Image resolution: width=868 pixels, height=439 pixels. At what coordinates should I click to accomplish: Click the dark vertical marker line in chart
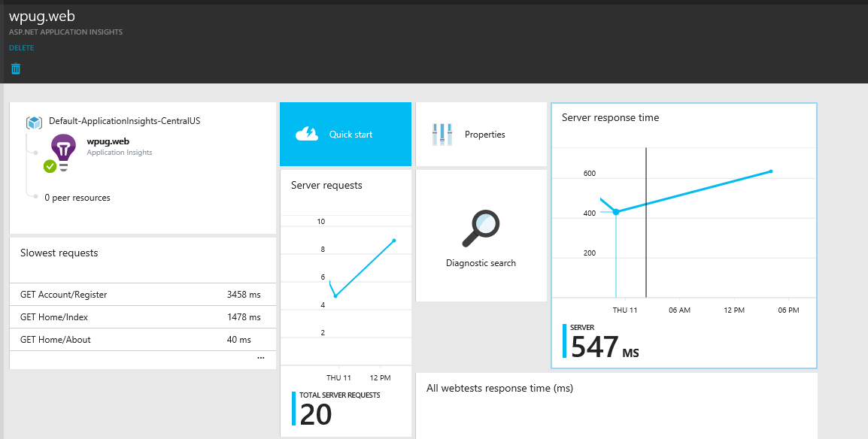(x=646, y=223)
